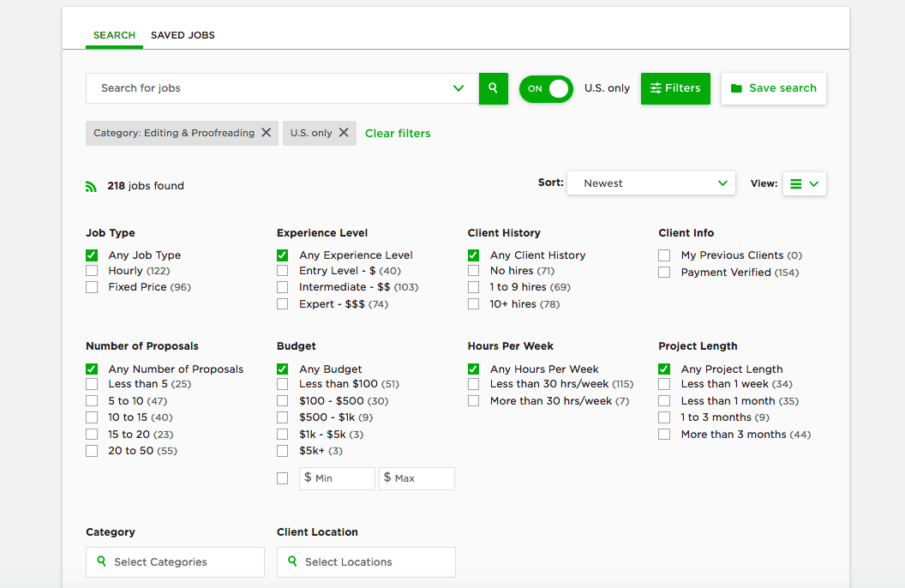Click the filter sliders icon on Filters button
The width and height of the screenshot is (905, 588).
coord(656,88)
